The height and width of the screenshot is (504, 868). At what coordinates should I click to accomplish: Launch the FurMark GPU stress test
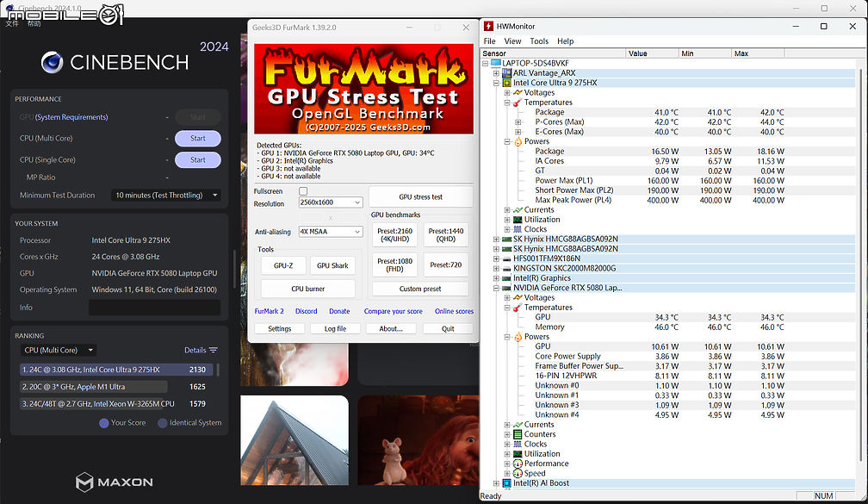tap(421, 196)
